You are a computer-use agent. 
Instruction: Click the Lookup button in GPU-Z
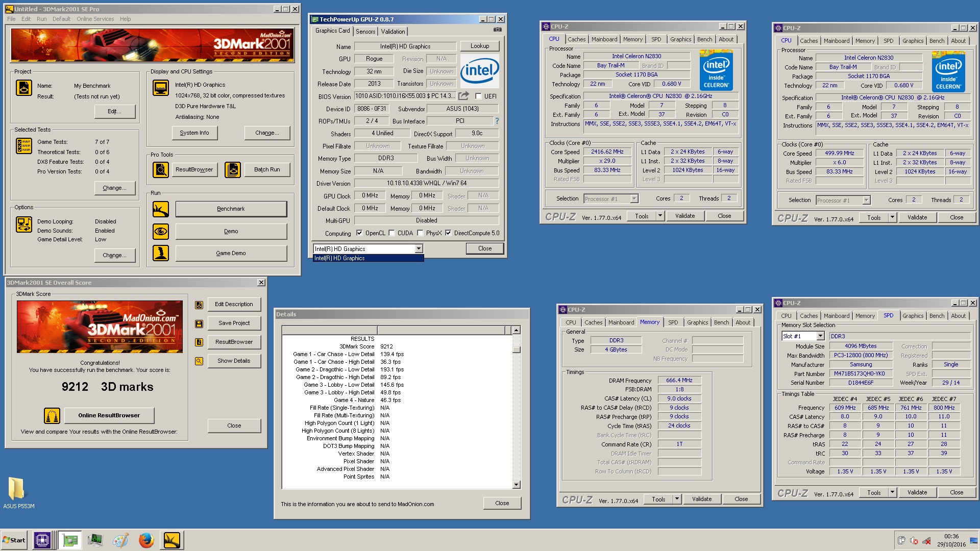coord(480,46)
